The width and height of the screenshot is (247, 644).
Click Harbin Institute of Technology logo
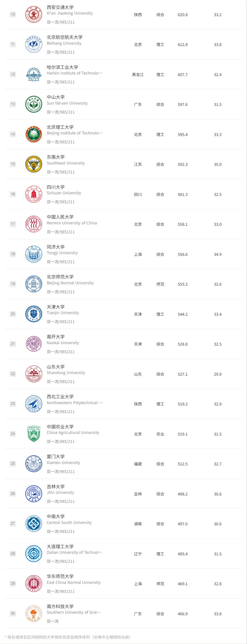tap(34, 74)
